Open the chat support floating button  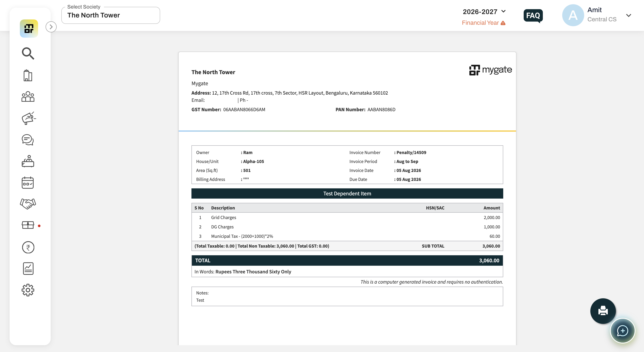pyautogui.click(x=622, y=331)
